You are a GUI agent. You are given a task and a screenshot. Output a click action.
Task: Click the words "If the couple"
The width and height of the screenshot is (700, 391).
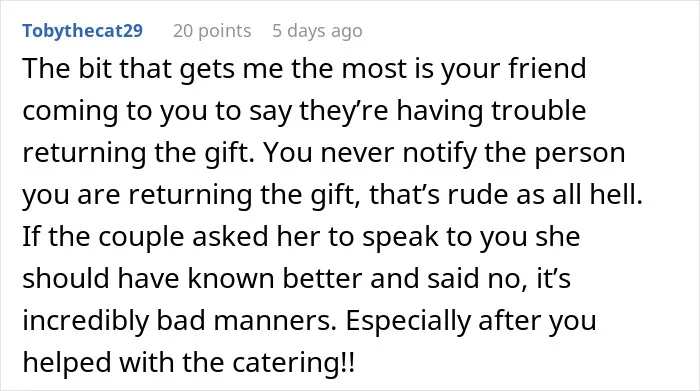(103, 236)
